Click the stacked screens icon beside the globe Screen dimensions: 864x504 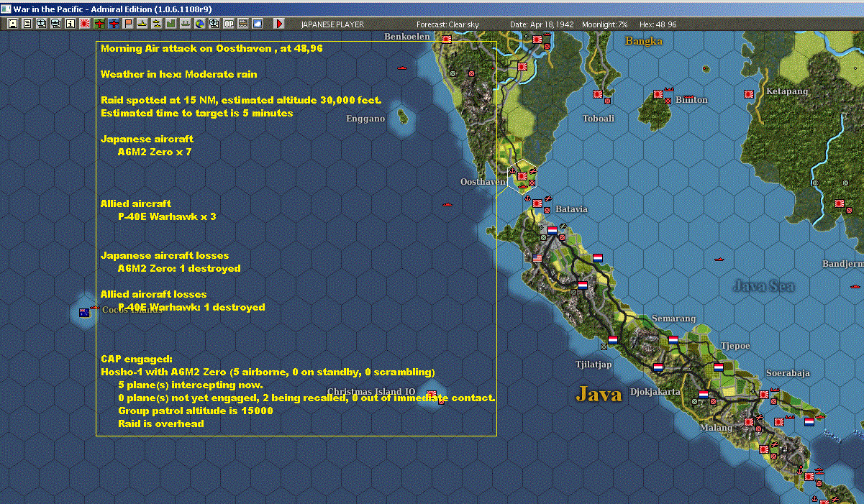click(x=214, y=24)
